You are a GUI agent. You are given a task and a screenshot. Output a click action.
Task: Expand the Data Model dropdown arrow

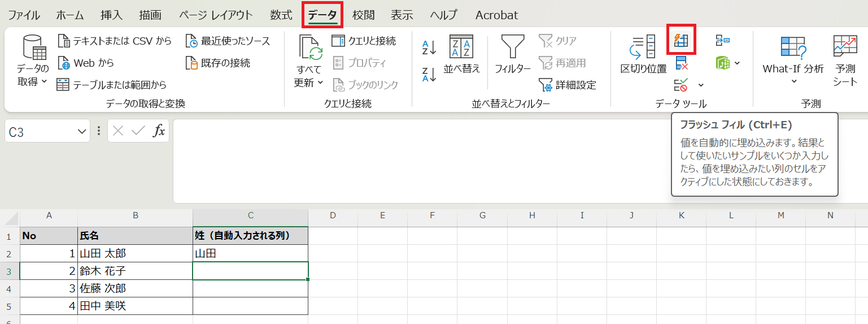pos(737,63)
